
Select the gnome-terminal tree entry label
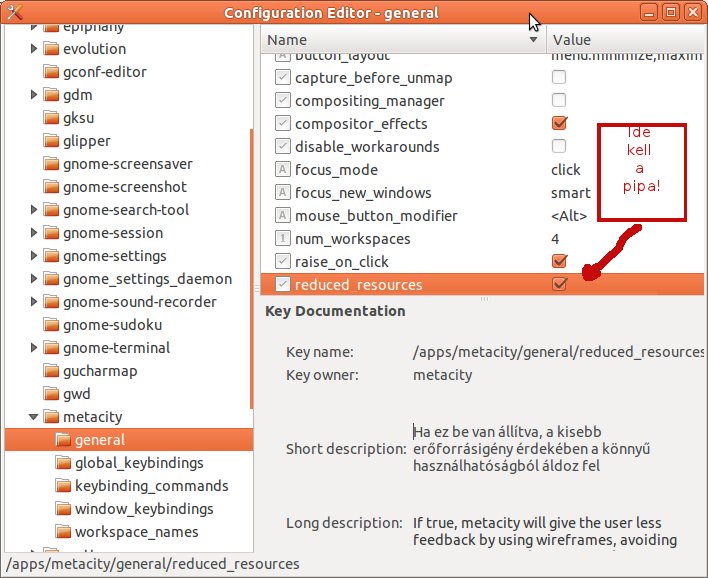(116, 348)
